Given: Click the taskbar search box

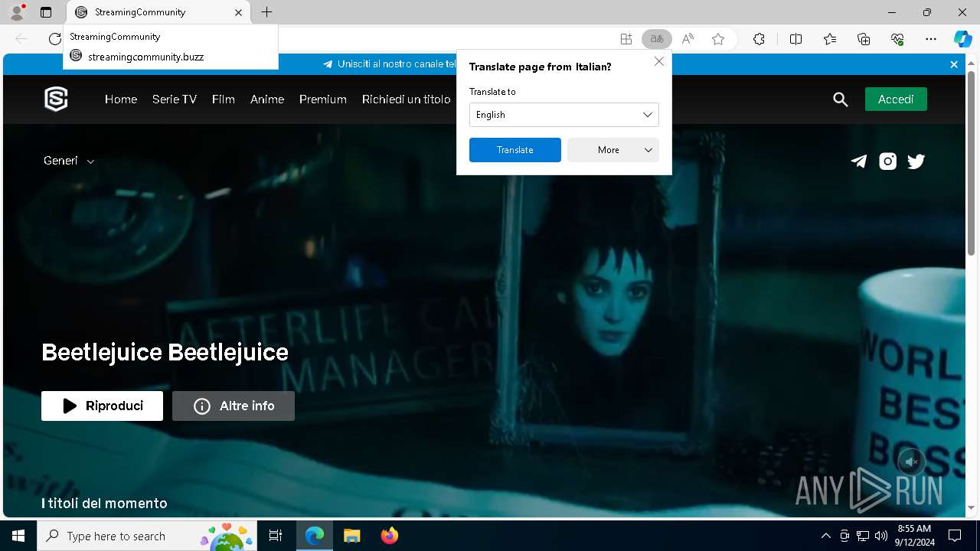Looking at the screenshot, I should (x=147, y=536).
